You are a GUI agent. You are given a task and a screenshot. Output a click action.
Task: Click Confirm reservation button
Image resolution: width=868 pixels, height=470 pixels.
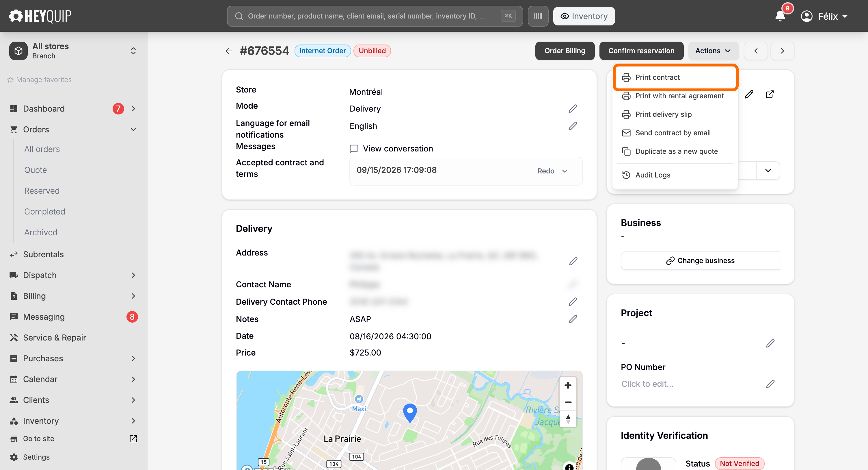pyautogui.click(x=641, y=51)
